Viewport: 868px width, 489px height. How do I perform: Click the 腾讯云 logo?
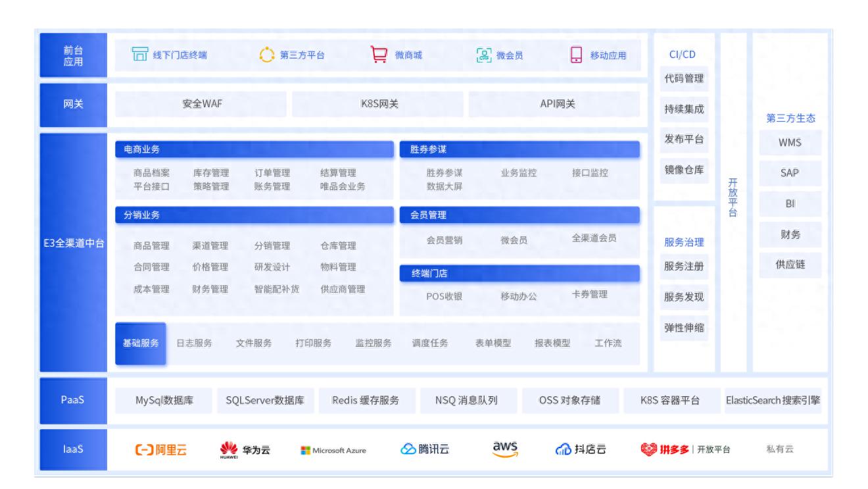(425, 450)
